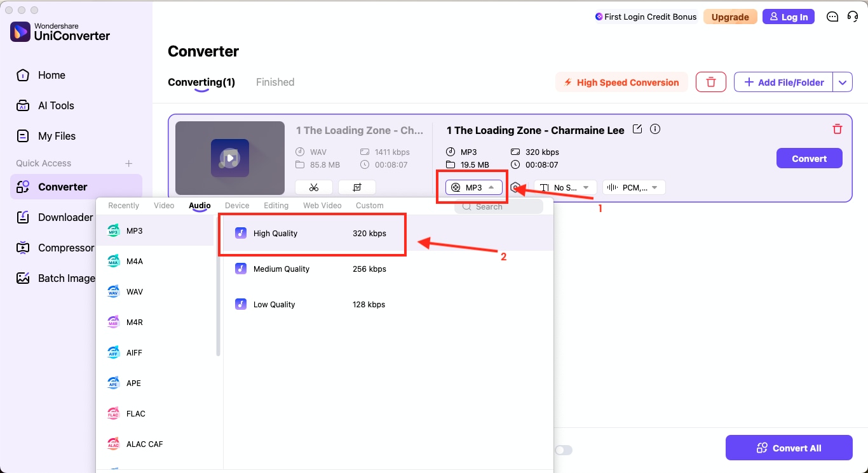The height and width of the screenshot is (473, 868).
Task: Open the Video format tab
Action: pos(164,206)
